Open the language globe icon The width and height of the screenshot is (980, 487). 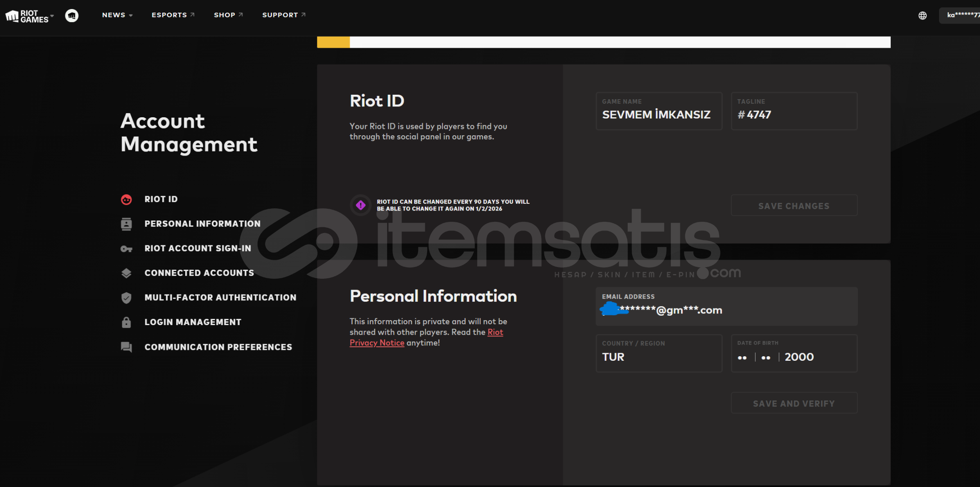(x=922, y=15)
